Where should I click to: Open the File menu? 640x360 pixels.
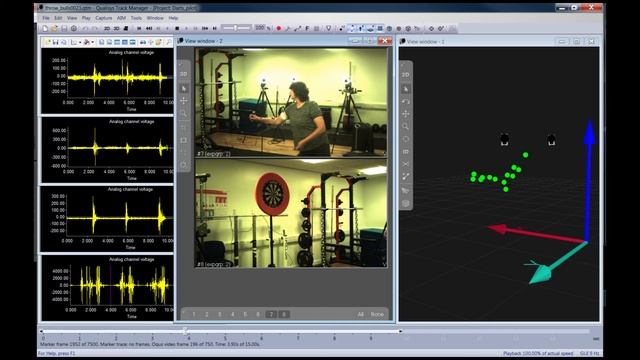46,18
